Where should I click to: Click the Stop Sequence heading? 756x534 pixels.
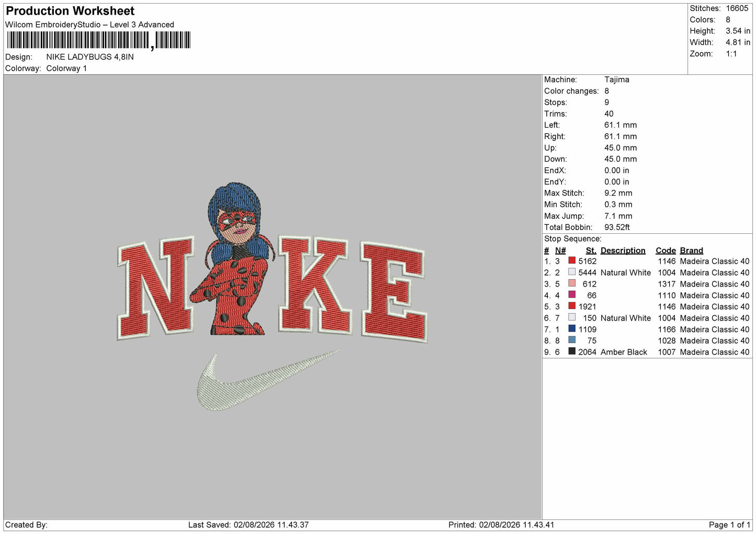pos(573,239)
